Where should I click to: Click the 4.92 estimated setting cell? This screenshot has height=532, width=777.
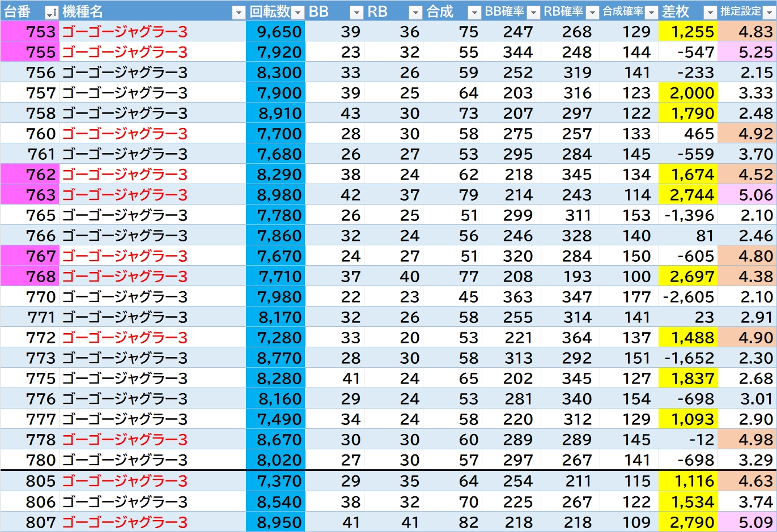click(748, 134)
